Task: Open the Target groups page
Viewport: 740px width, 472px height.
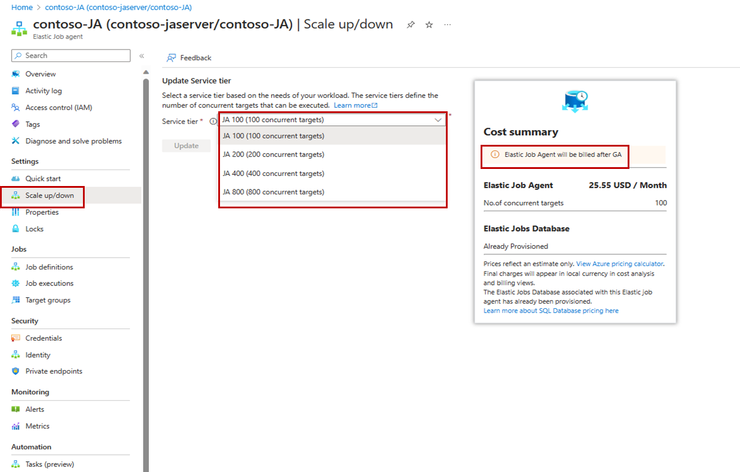Action: click(x=48, y=300)
